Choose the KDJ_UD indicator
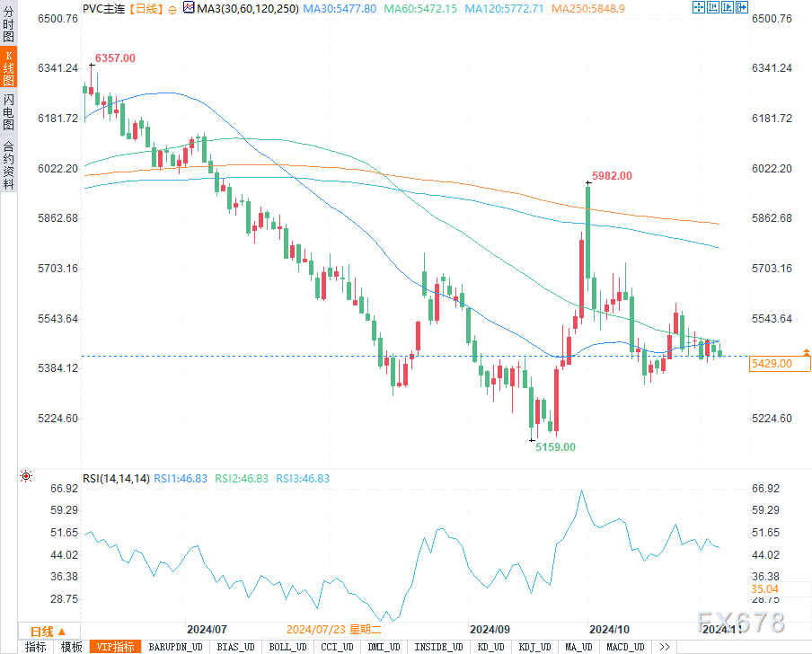Image resolution: width=812 pixels, height=654 pixels. (534, 647)
